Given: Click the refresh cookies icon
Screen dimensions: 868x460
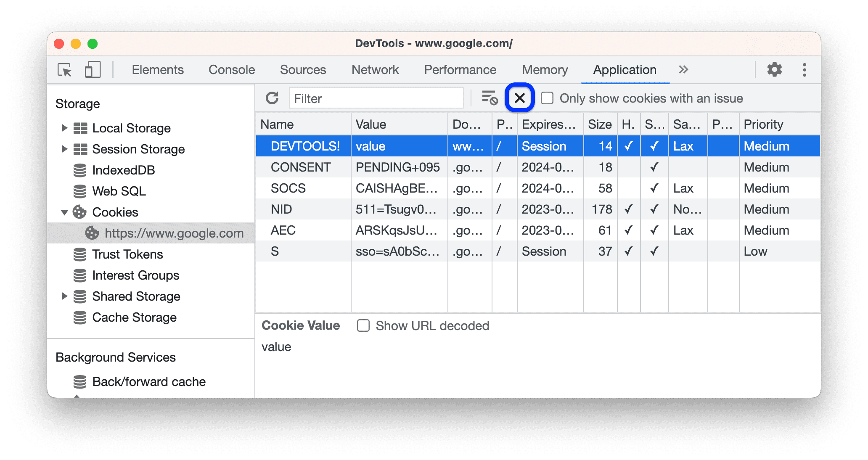Looking at the screenshot, I should tap(273, 98).
